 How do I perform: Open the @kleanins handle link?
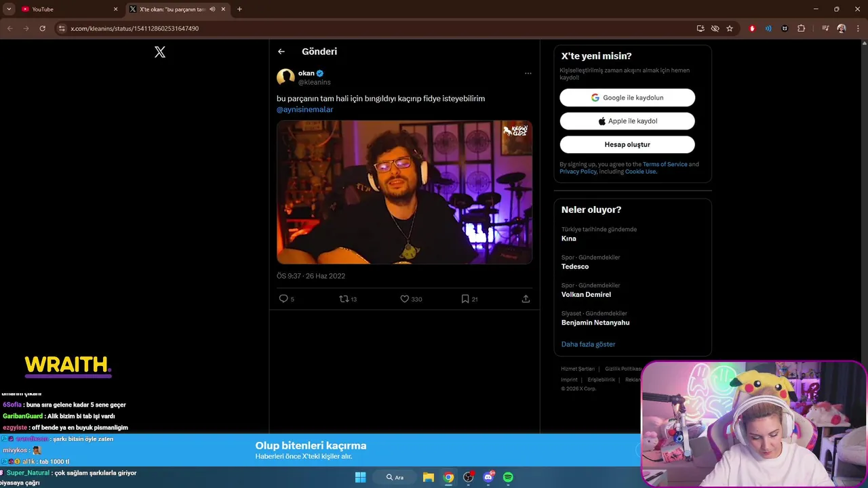click(315, 83)
